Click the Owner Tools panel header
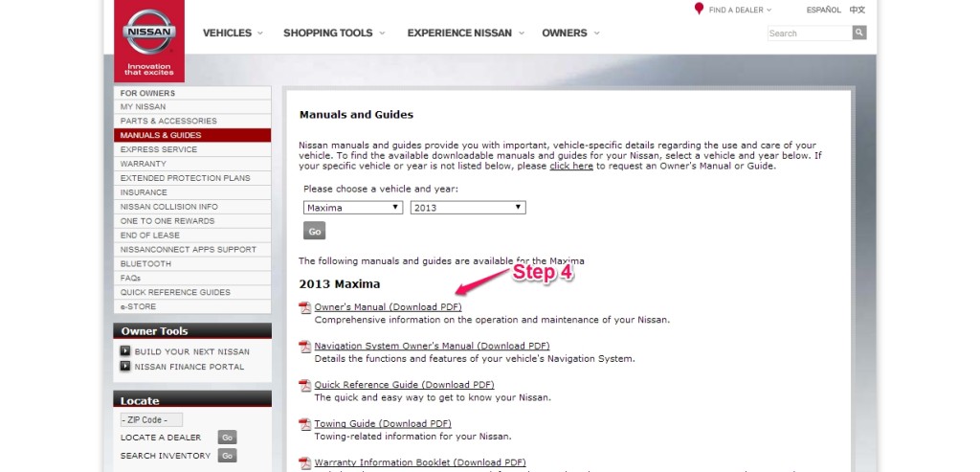This screenshot has width=980, height=472. tap(192, 330)
